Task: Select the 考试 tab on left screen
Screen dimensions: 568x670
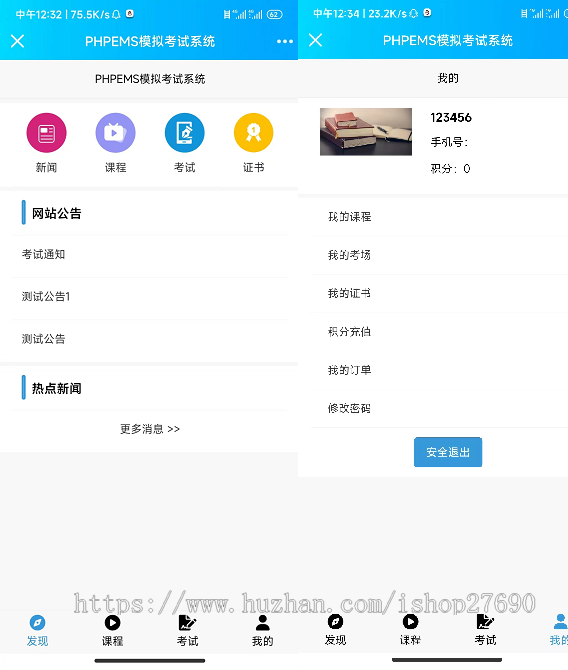Action: (x=187, y=631)
